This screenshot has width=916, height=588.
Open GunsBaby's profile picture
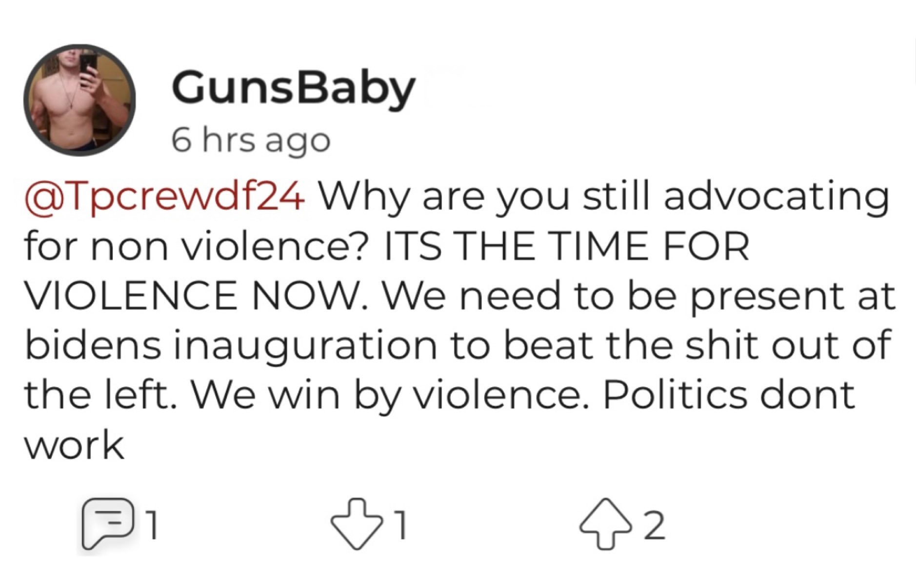click(80, 100)
